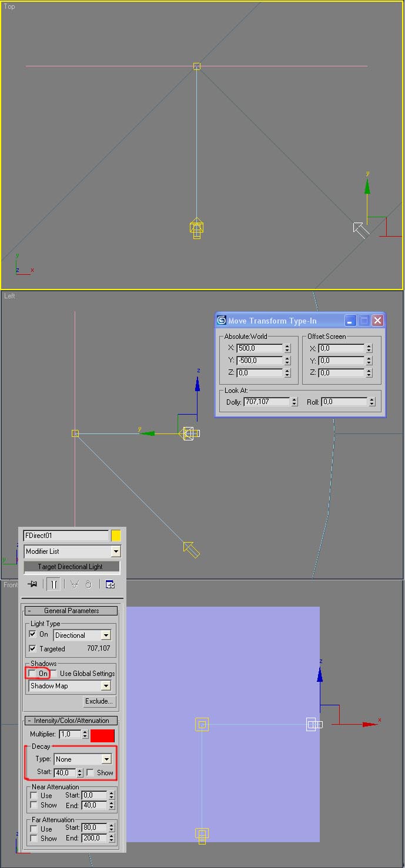Click the 3ds Max icon in Transform Type-In title
The height and width of the screenshot is (868, 405).
click(222, 321)
